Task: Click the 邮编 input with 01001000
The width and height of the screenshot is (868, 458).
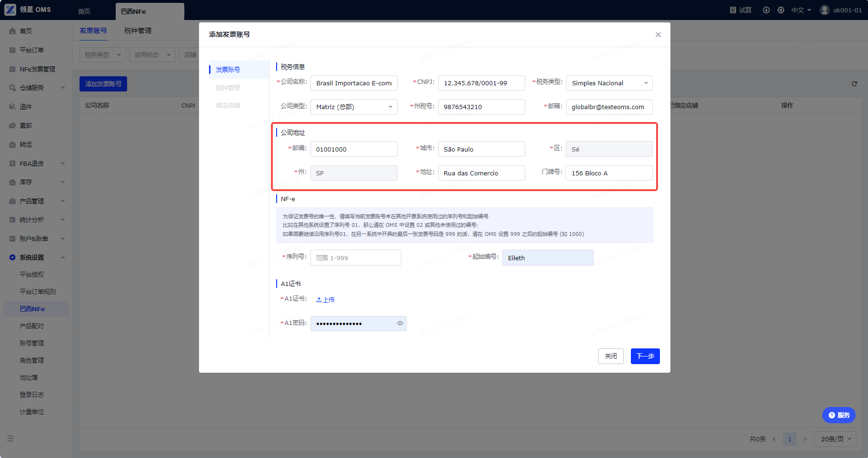Action: coord(354,149)
